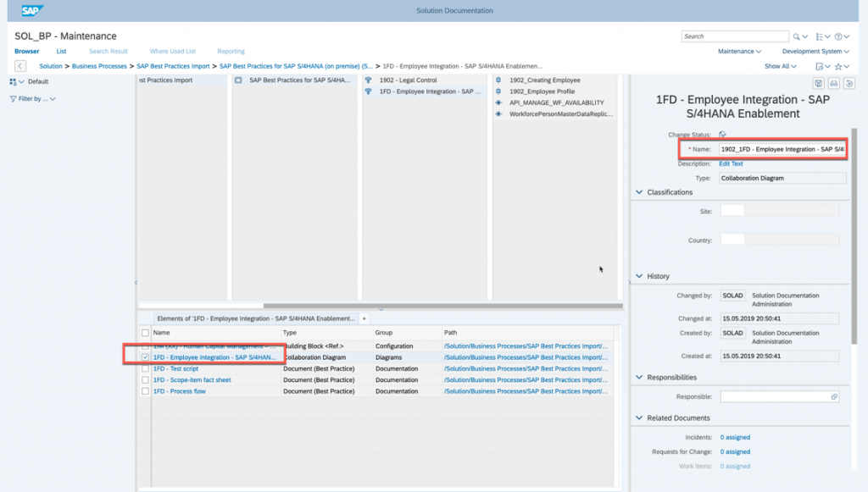The height and width of the screenshot is (492, 868).
Task: Select the Elements of '1FD - Employee Integration' tab
Action: pyautogui.click(x=256, y=318)
